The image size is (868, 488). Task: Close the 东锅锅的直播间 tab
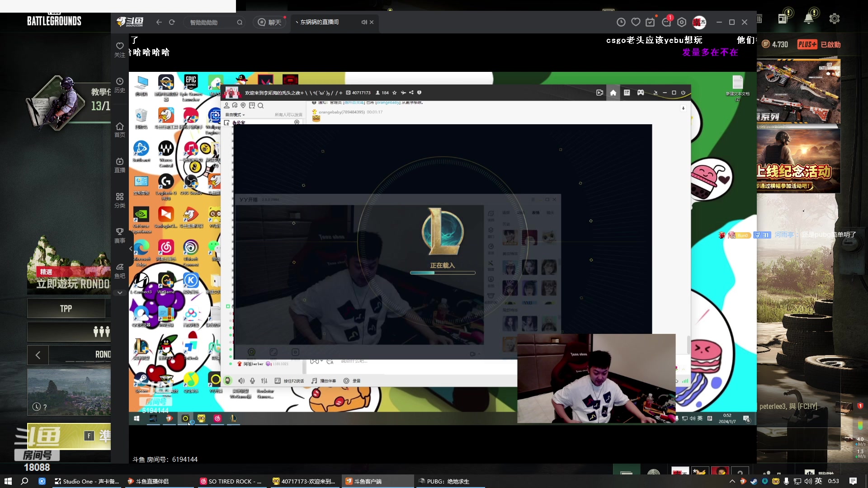click(x=372, y=22)
